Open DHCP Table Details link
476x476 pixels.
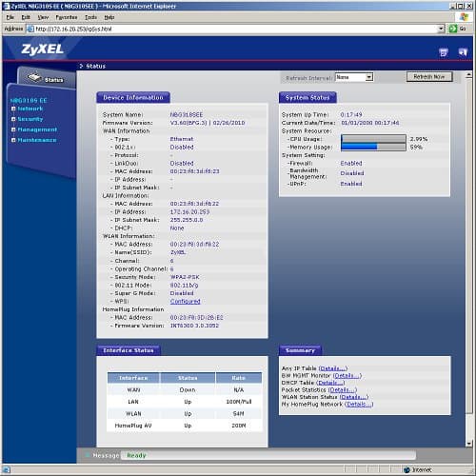(x=330, y=383)
